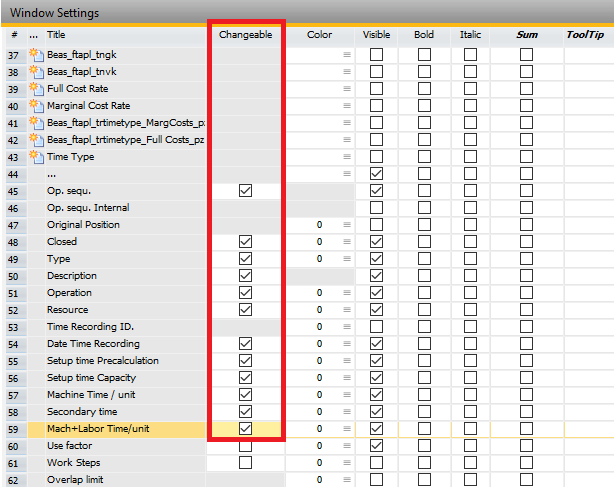Click the star icon beside Beas_ftapl_tngk
614x487 pixels.
pyautogui.click(x=38, y=55)
